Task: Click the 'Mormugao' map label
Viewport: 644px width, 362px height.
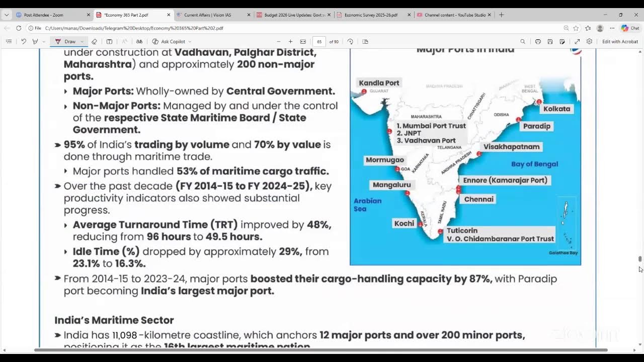Action: point(385,160)
